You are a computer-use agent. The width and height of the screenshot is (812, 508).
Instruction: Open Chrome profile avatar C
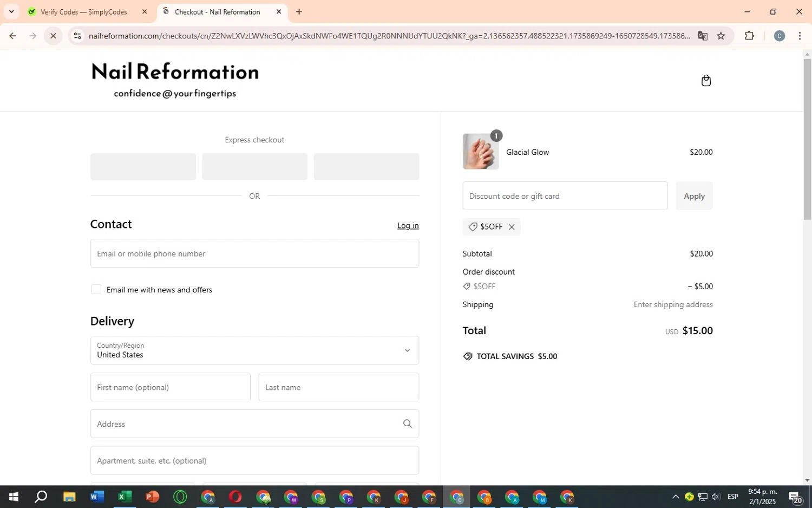pos(780,36)
